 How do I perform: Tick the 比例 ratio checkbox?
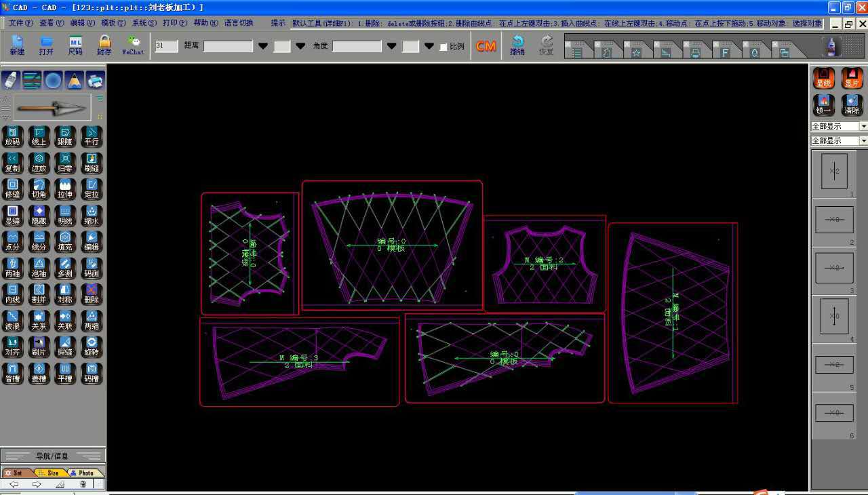point(443,47)
